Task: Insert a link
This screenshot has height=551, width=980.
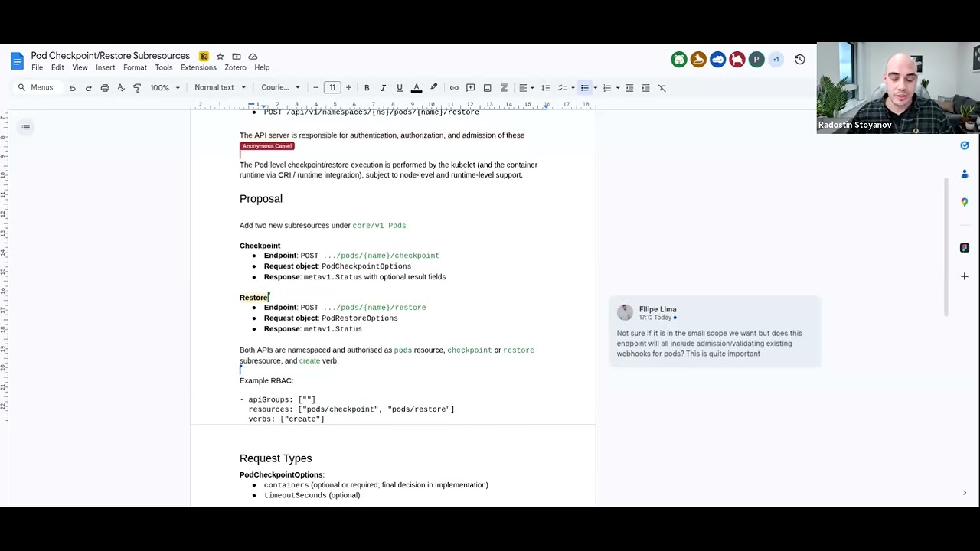Action: point(454,88)
